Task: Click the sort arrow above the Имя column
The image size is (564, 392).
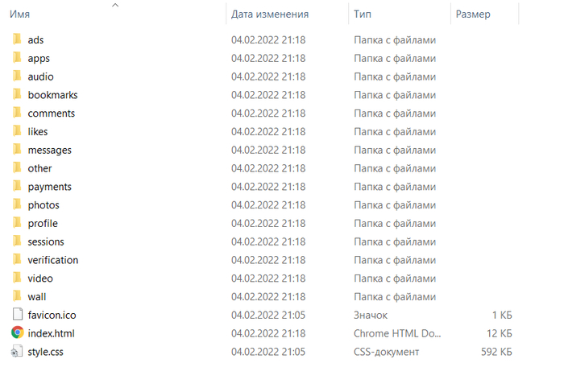Action: pyautogui.click(x=115, y=5)
